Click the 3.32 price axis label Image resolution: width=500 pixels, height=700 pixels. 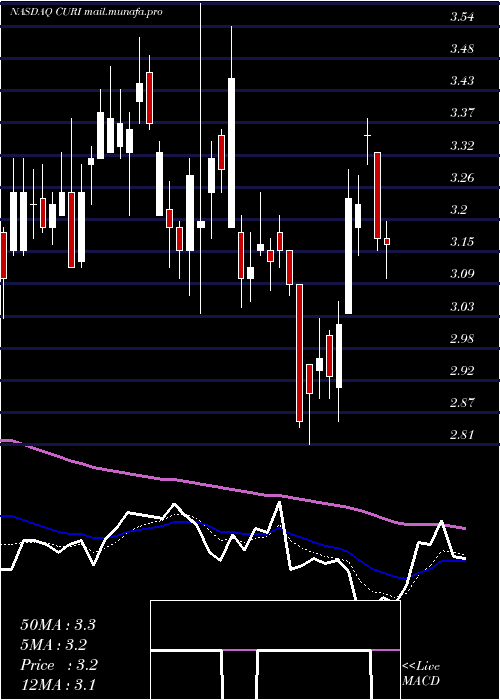[462, 146]
